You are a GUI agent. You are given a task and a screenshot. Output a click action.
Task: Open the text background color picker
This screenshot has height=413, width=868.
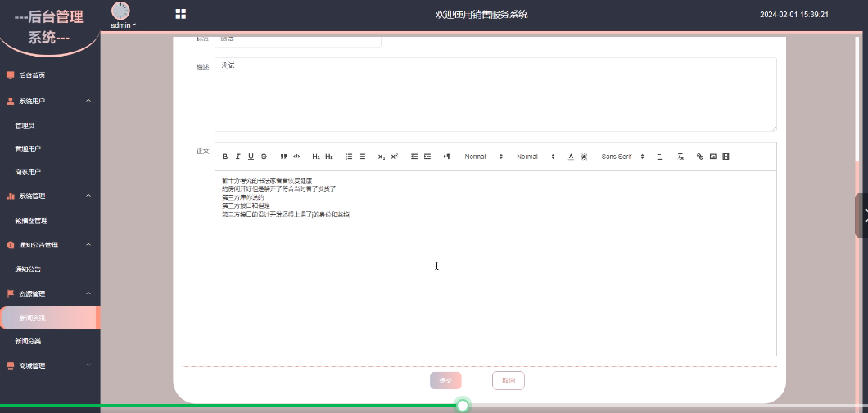pyautogui.click(x=584, y=157)
